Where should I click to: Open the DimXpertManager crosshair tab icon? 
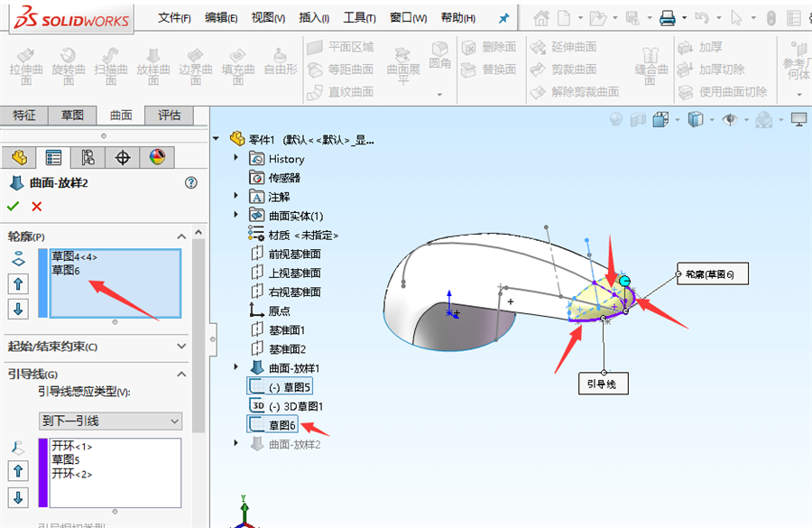(x=123, y=157)
